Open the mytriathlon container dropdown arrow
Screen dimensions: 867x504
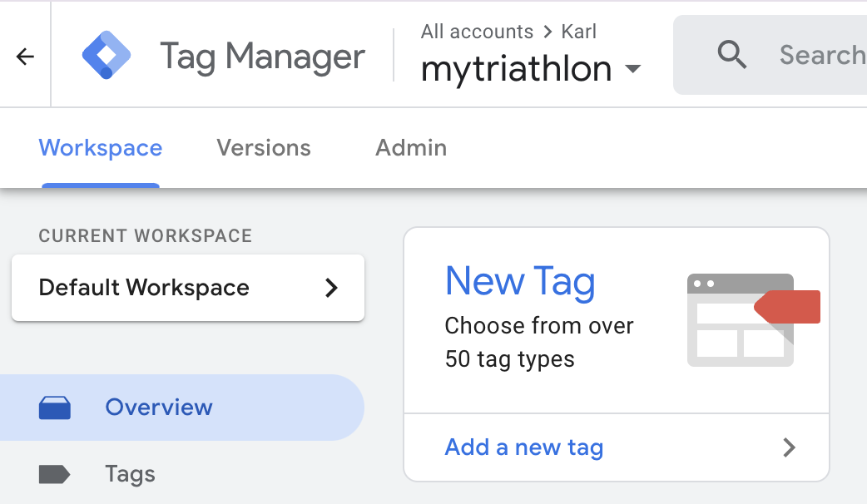click(632, 69)
